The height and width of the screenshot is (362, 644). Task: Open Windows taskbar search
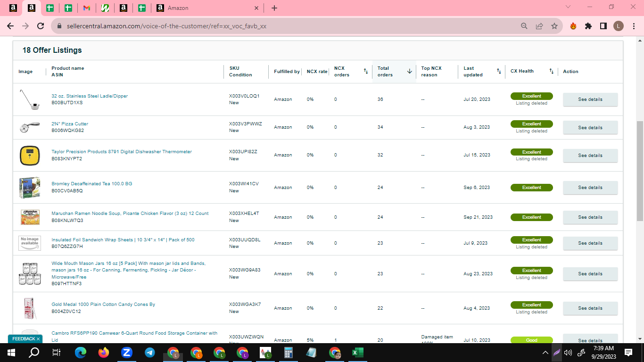(x=34, y=353)
